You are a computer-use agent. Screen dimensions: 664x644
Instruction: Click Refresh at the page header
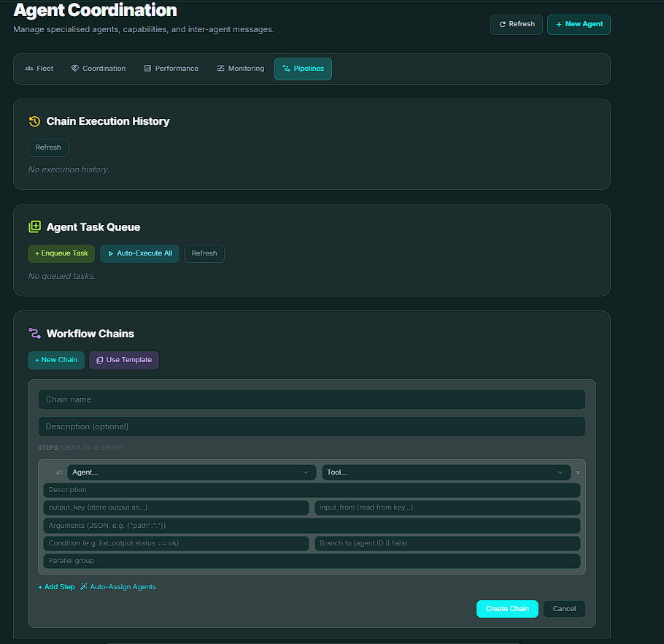(516, 24)
